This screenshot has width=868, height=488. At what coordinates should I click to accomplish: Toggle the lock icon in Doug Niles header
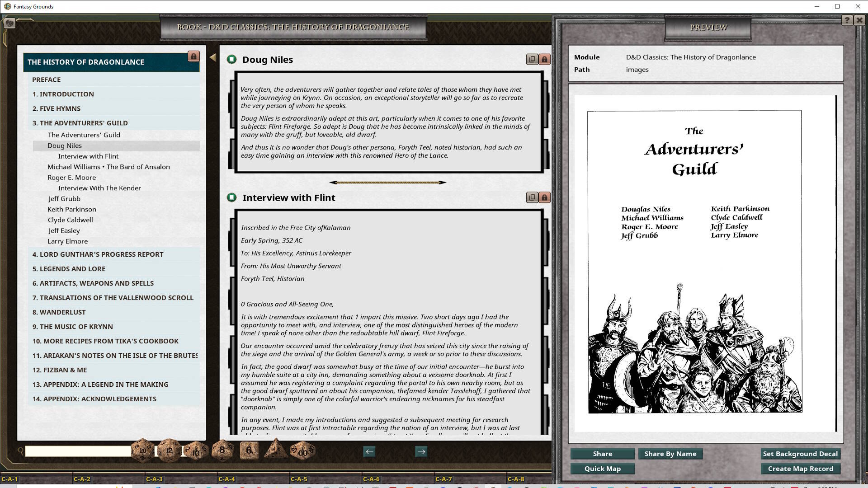click(x=544, y=59)
